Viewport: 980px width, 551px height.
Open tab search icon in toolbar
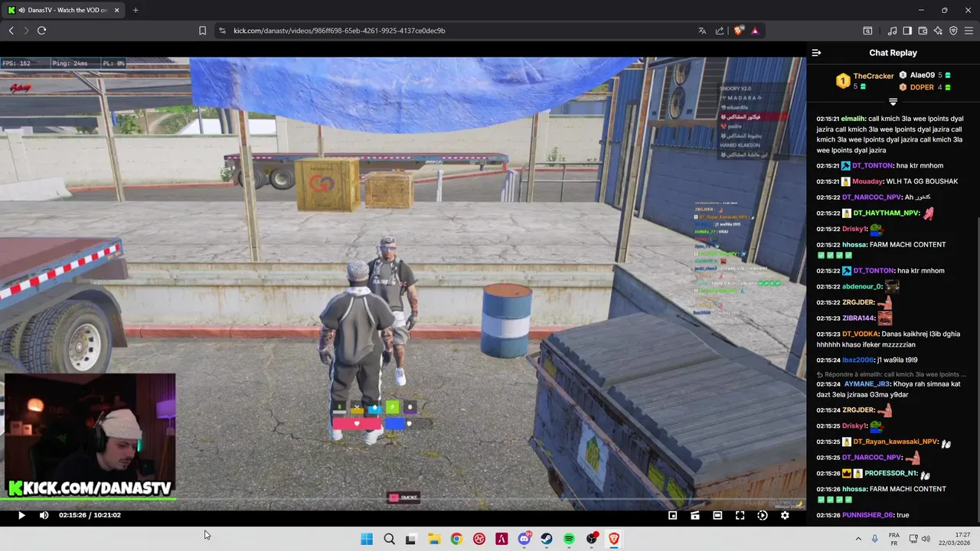[x=867, y=31]
